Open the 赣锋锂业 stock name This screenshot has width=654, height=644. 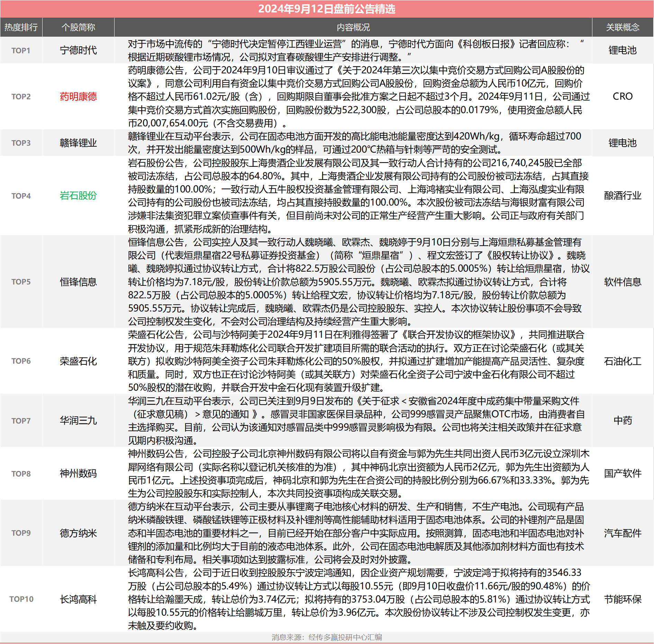click(78, 143)
